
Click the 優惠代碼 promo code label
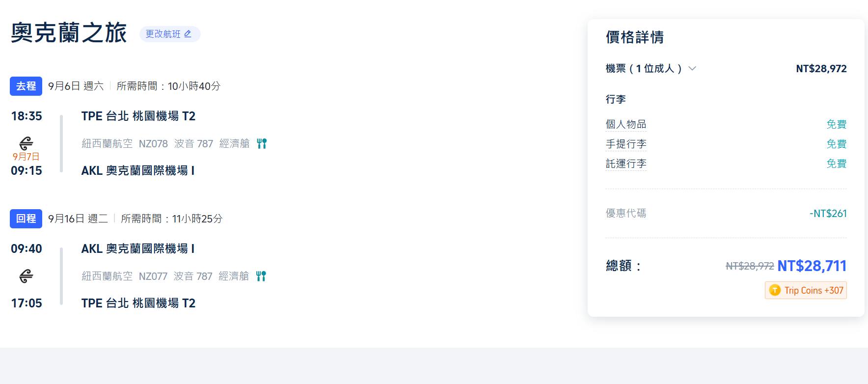coord(625,213)
